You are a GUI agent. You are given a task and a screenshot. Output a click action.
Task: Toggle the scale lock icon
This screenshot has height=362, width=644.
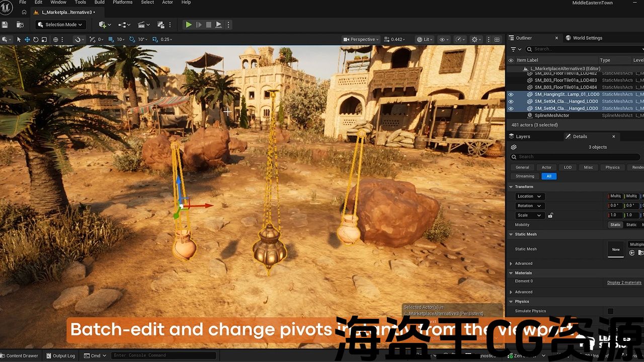coord(550,215)
